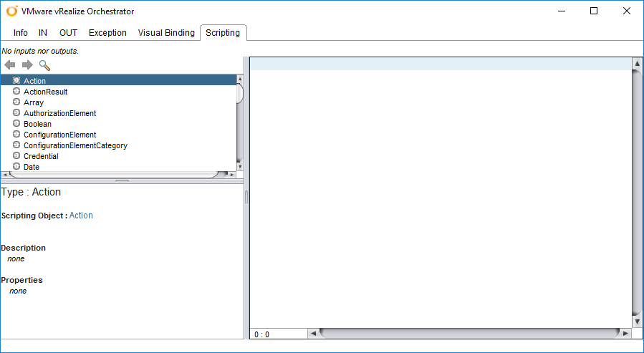
Task: Click the ConfigurationElement object icon
Action: pos(16,135)
